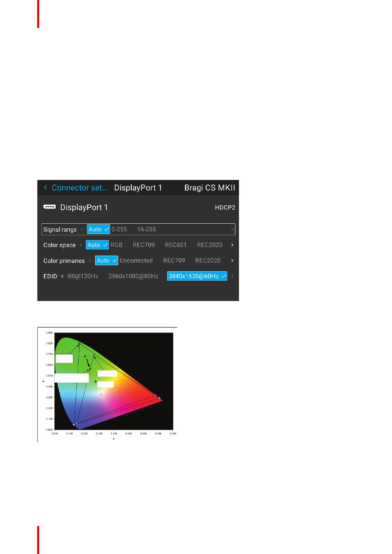Click the right arrow of Signal range
Image resolution: width=392 pixels, height=554 pixels.
coord(232,229)
